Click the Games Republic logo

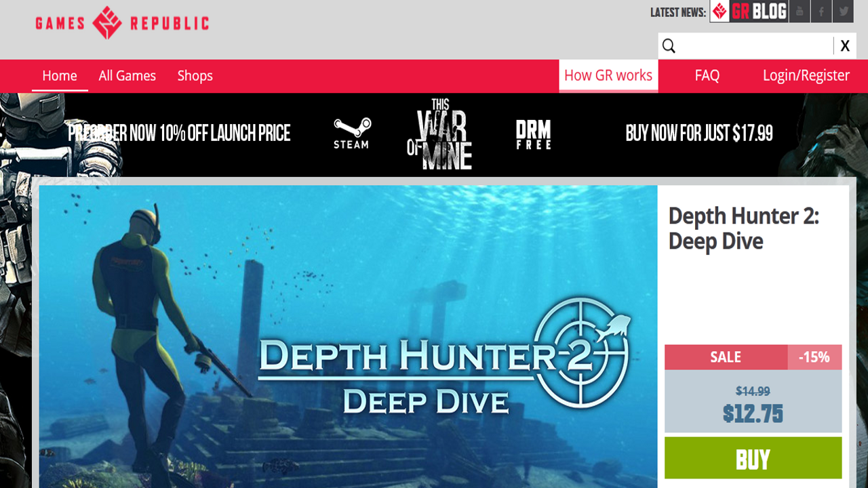(x=122, y=22)
